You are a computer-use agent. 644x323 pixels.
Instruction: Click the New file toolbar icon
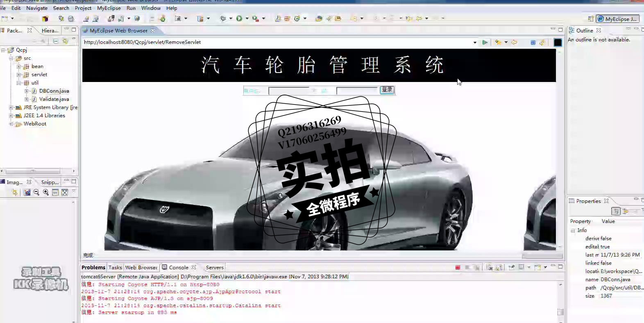5,18
